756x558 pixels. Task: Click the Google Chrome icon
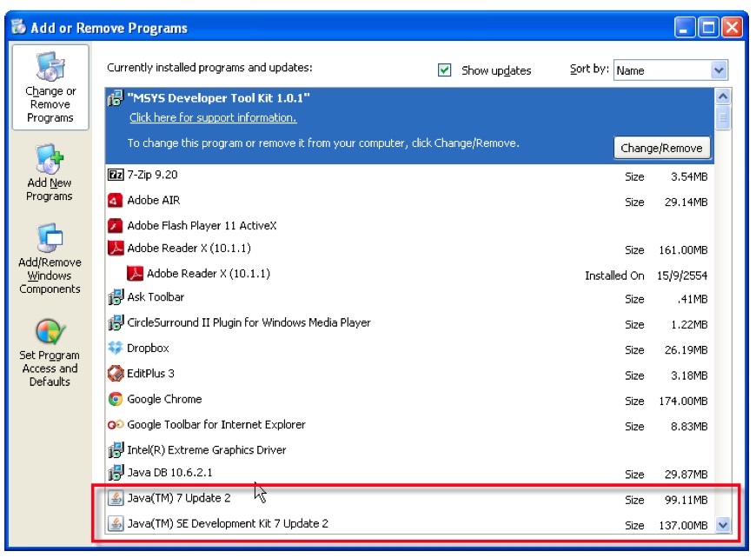(x=116, y=399)
